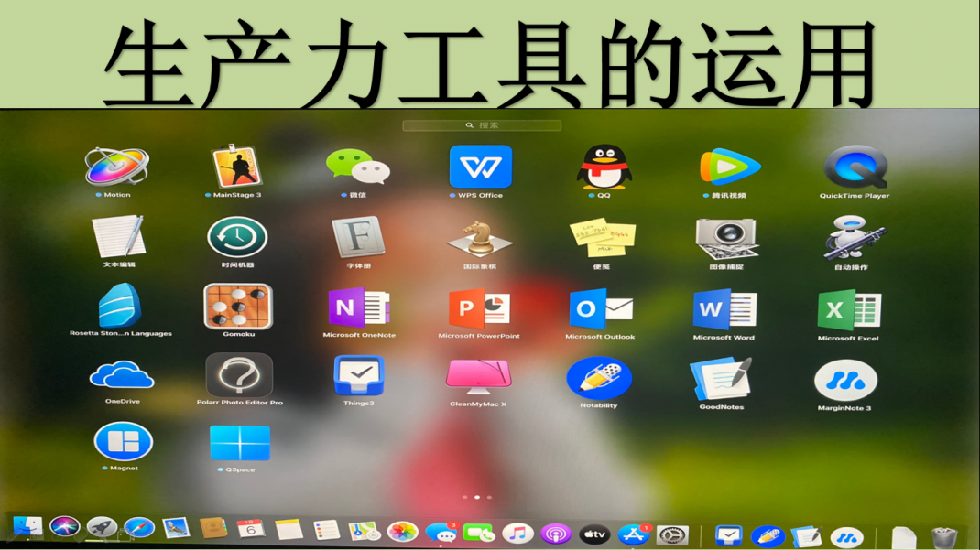Open Apple TV in the Dock
This screenshot has height=550, width=980.
[594, 534]
